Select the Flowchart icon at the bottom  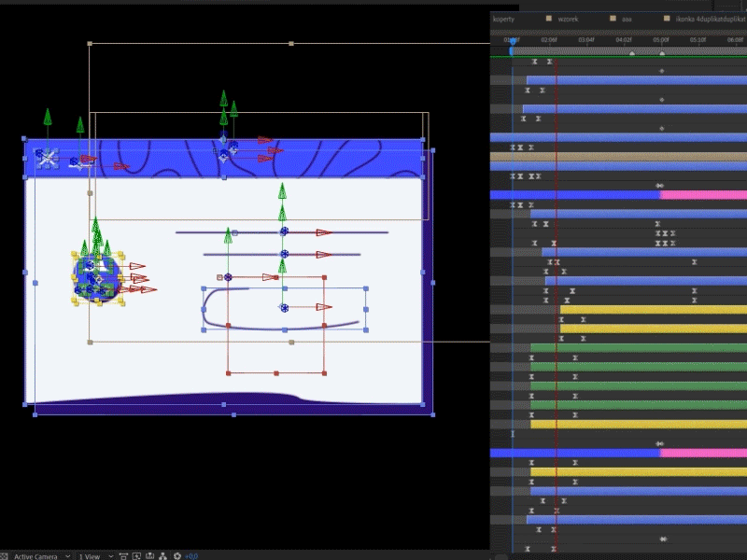point(162,553)
